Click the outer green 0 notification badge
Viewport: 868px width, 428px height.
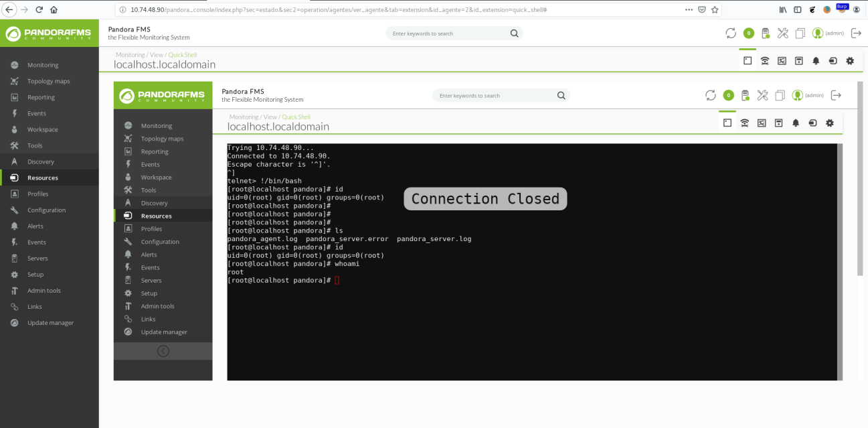tap(748, 33)
